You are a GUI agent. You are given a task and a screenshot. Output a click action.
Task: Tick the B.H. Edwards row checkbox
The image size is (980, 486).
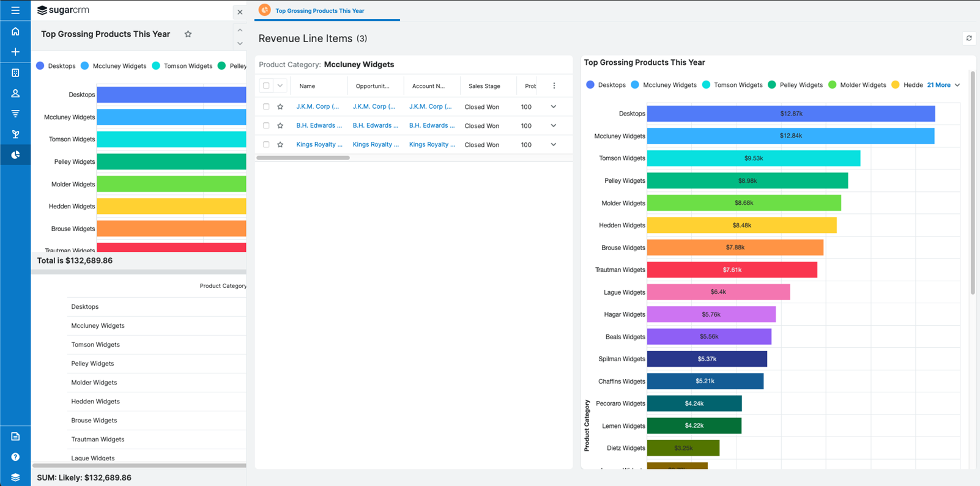coord(266,126)
